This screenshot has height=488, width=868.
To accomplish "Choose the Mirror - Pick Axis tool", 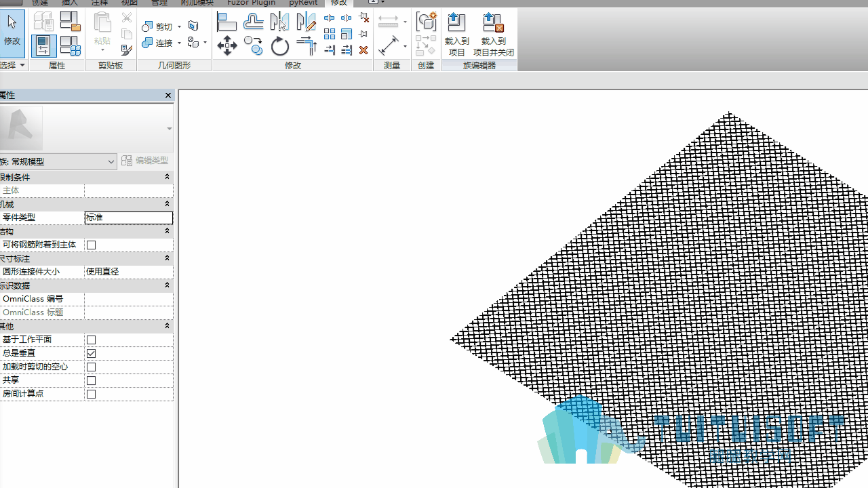I will click(x=279, y=22).
